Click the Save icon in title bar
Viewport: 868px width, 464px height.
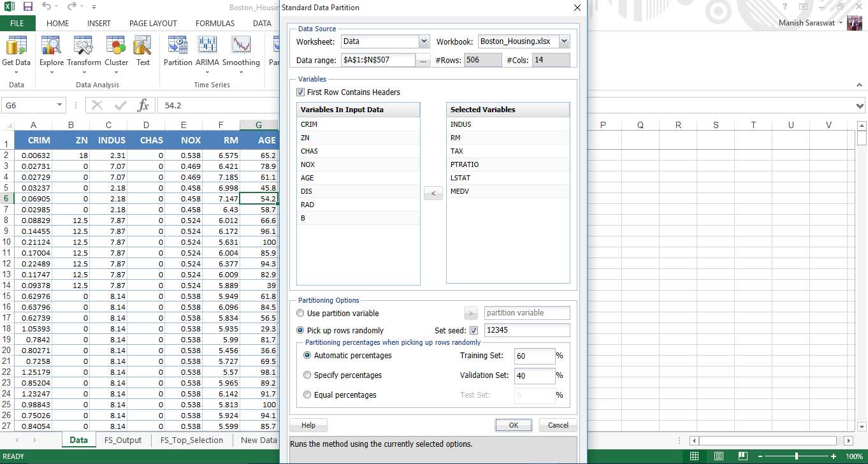click(28, 6)
